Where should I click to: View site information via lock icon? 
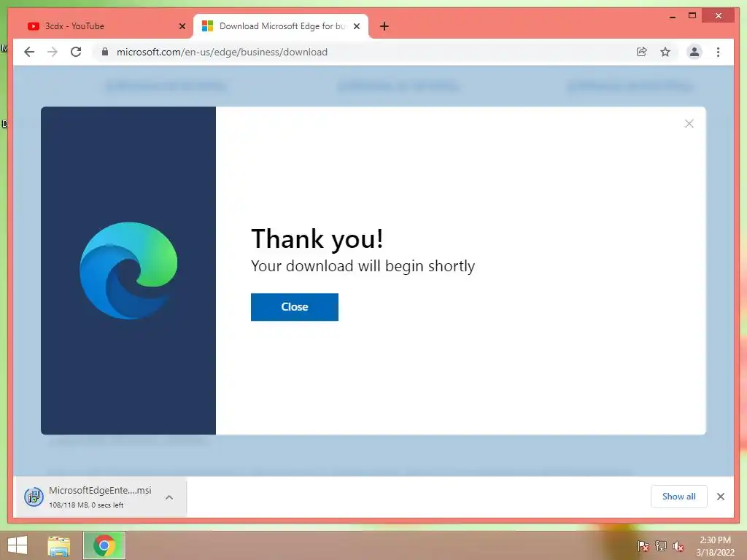click(105, 52)
